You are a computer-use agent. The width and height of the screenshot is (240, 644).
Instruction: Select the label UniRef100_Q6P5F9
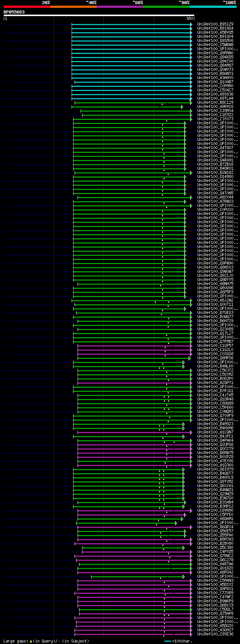point(215,292)
